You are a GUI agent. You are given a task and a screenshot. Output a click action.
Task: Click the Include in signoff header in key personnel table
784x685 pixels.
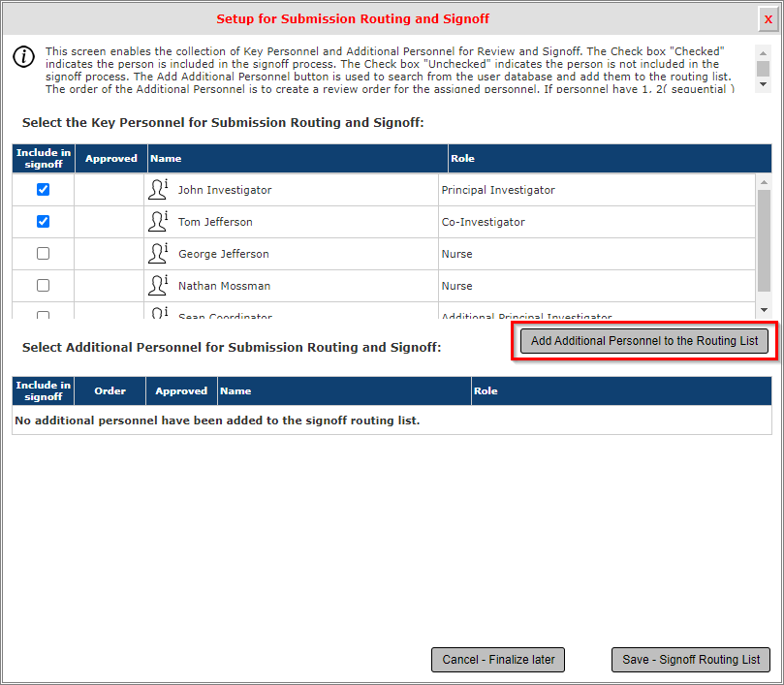44,159
